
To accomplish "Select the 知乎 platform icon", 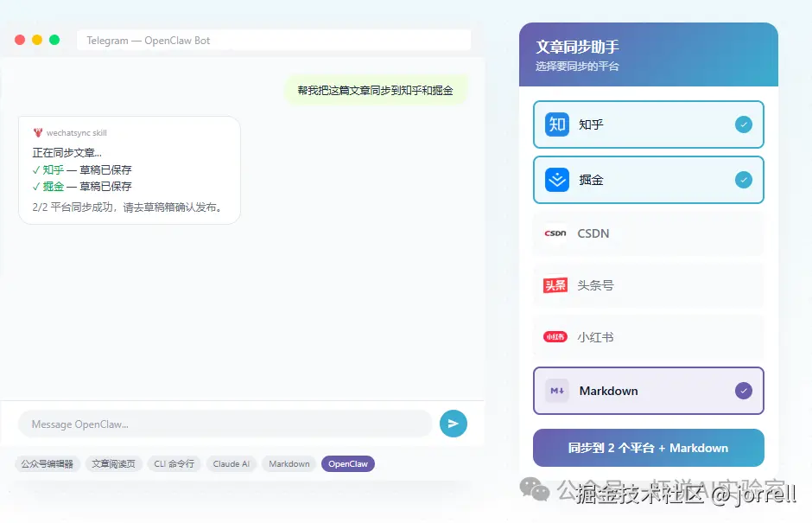I will click(x=558, y=124).
